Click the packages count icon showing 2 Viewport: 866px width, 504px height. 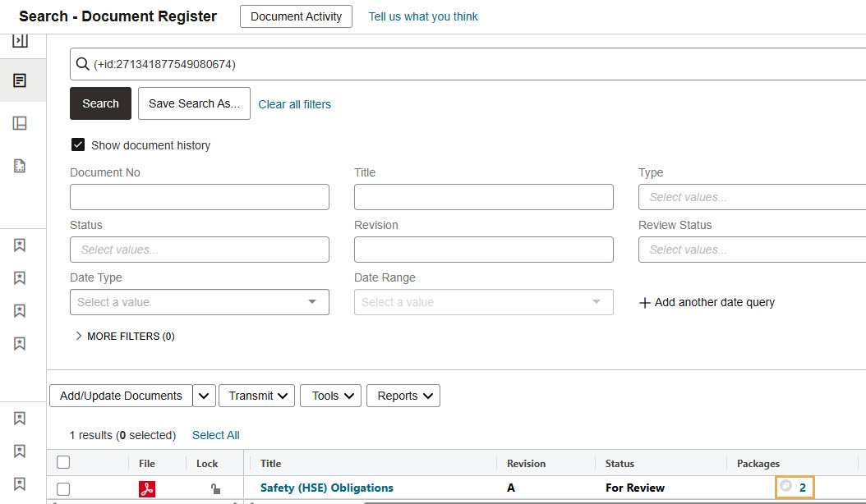[x=795, y=488]
